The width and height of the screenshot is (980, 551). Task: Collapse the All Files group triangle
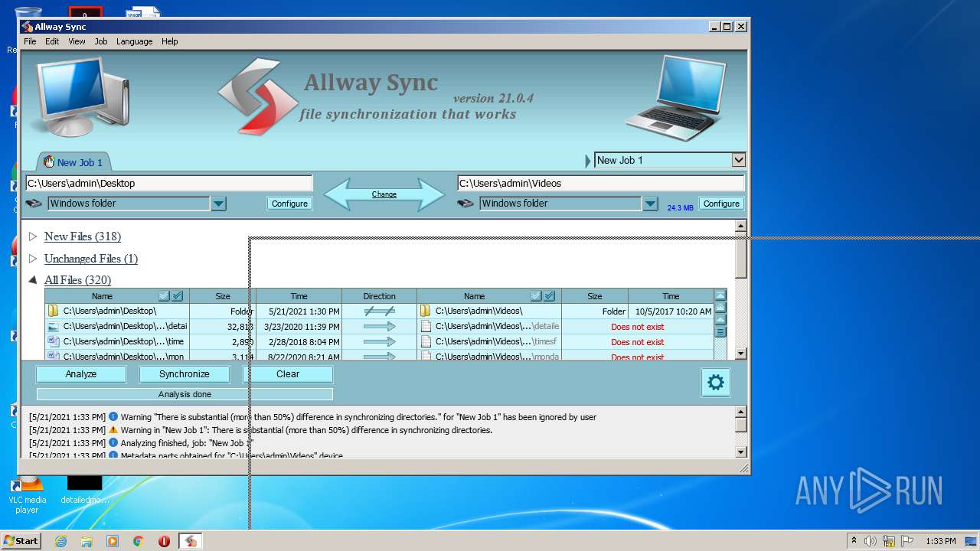[33, 280]
